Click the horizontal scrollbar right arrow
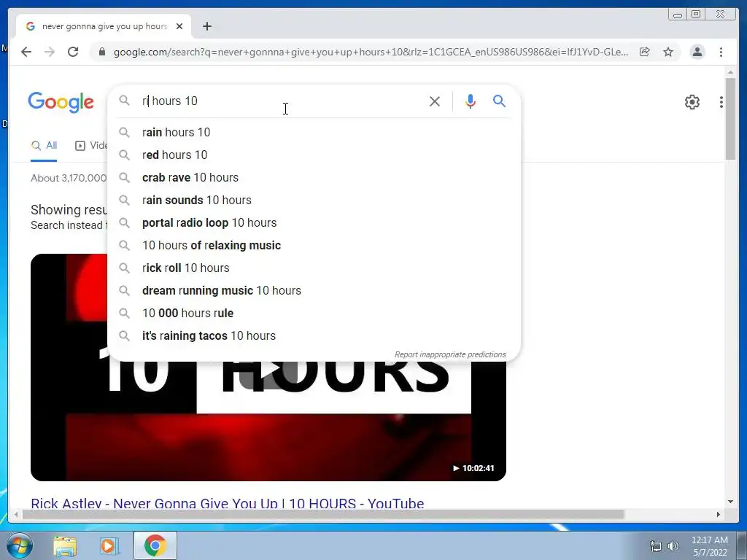Screen dimensions: 747x560 coord(719,514)
